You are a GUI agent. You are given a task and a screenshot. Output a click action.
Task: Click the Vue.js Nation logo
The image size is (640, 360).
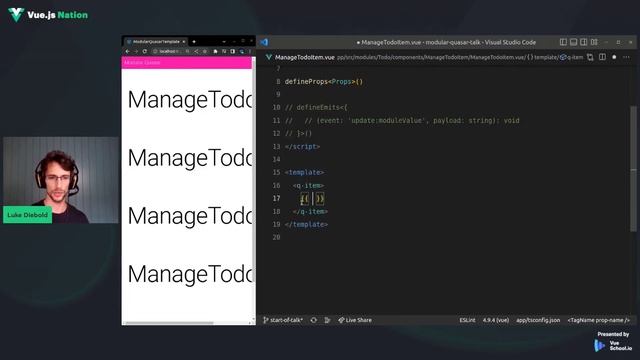tap(48, 15)
